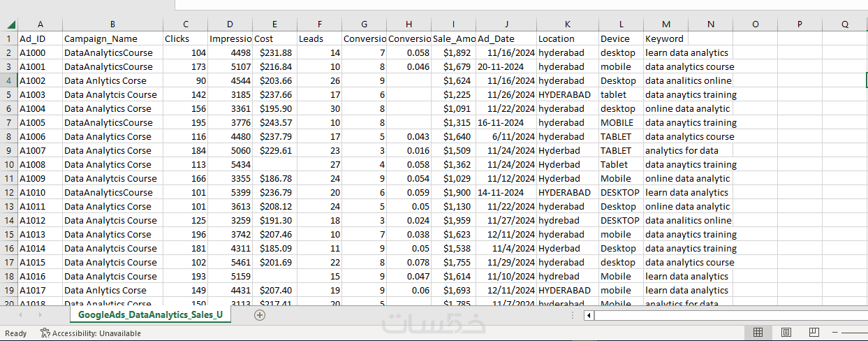Select the MOBILE device cell in row 7
The image size is (868, 341).
pyautogui.click(x=621, y=122)
